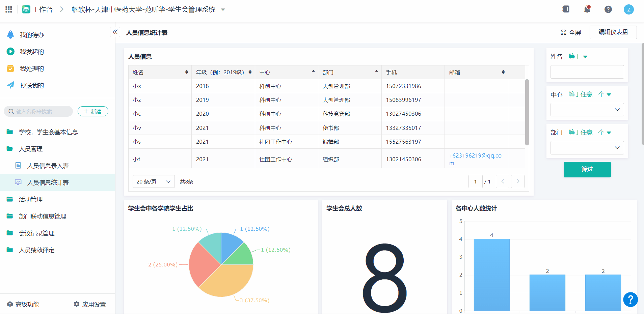This screenshot has height=314, width=644.
Task: Open the app grid launcher icon
Action: pos(9,9)
